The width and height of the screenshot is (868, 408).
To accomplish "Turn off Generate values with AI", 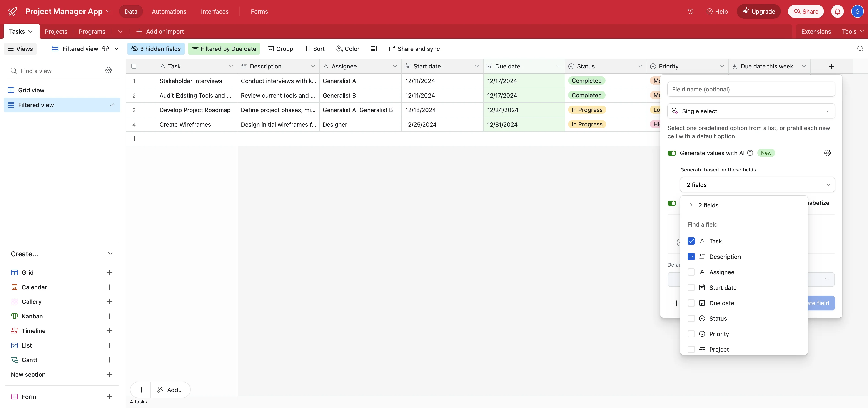I will 671,153.
